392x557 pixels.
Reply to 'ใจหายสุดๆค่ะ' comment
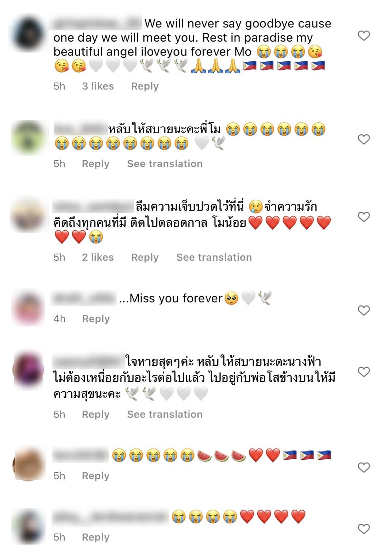(96, 415)
